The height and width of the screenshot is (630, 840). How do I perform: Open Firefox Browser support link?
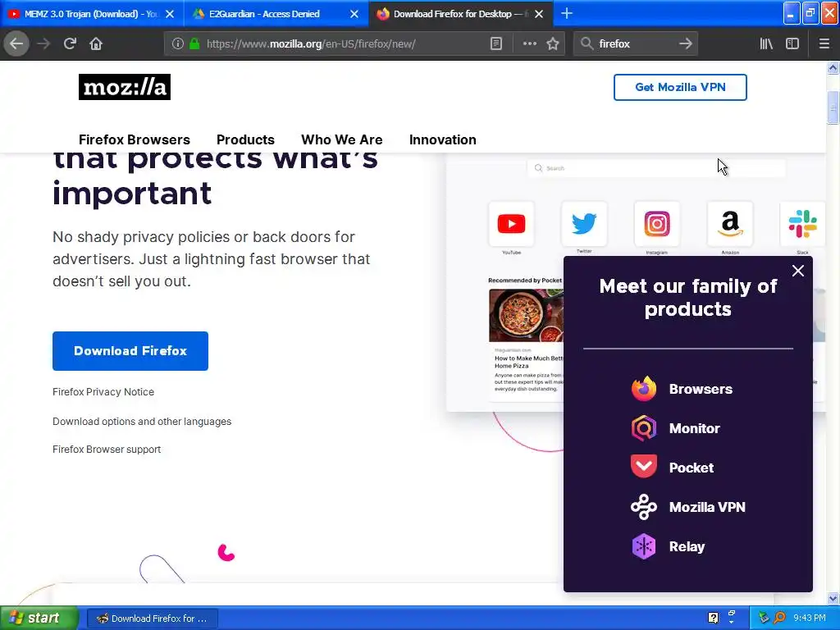tap(107, 450)
